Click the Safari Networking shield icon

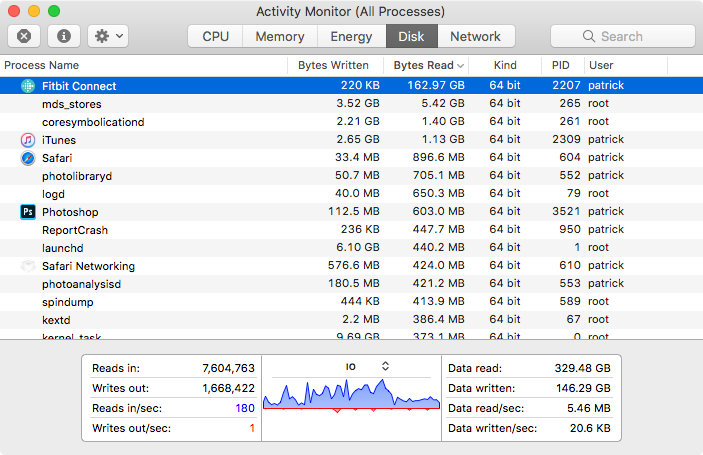28,266
